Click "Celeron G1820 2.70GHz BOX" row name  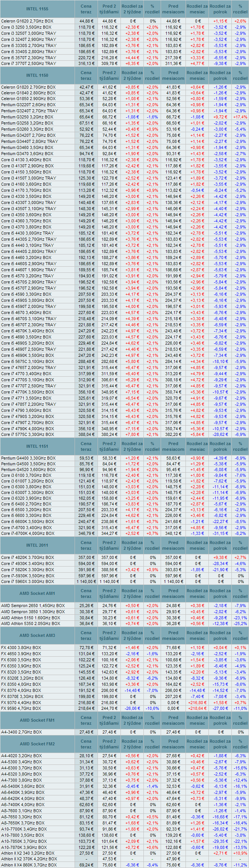pyautogui.click(x=28, y=87)
